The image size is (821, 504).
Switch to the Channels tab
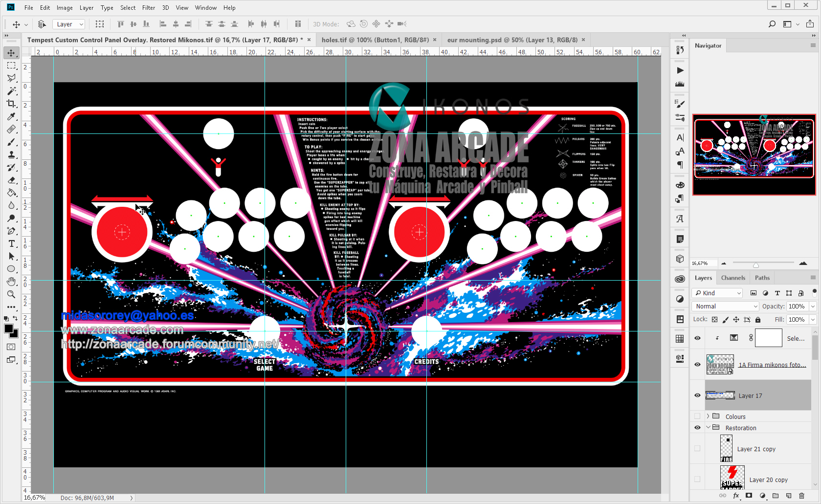[x=733, y=278]
